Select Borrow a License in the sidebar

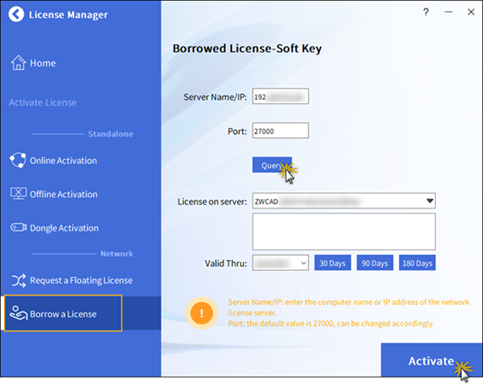click(63, 313)
